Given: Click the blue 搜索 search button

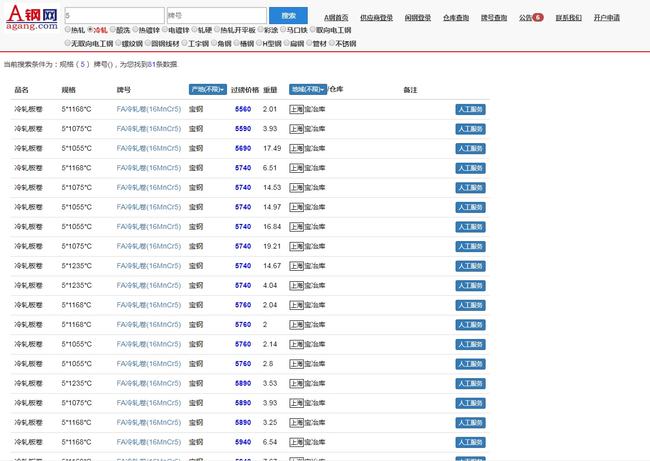Looking at the screenshot, I should click(289, 16).
